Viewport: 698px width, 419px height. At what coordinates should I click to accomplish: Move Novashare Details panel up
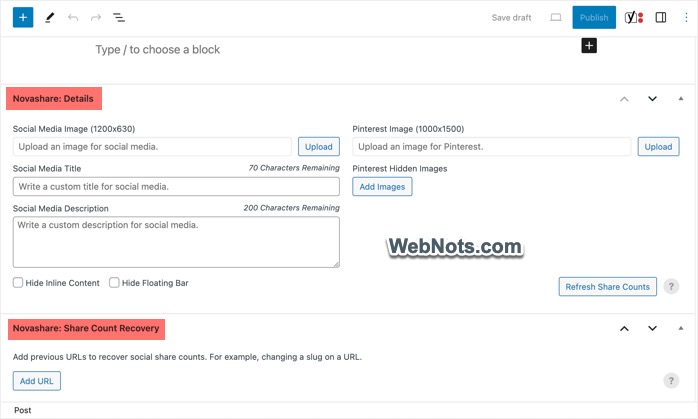625,99
